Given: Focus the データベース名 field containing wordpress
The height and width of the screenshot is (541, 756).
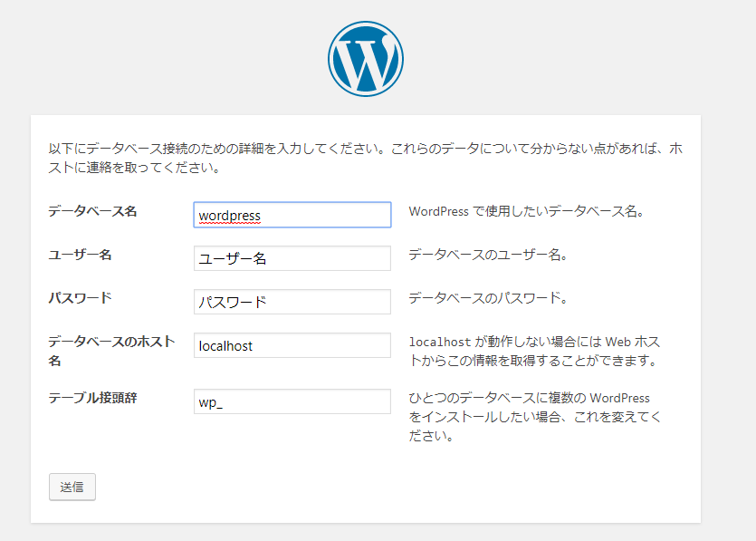Looking at the screenshot, I should coord(292,215).
